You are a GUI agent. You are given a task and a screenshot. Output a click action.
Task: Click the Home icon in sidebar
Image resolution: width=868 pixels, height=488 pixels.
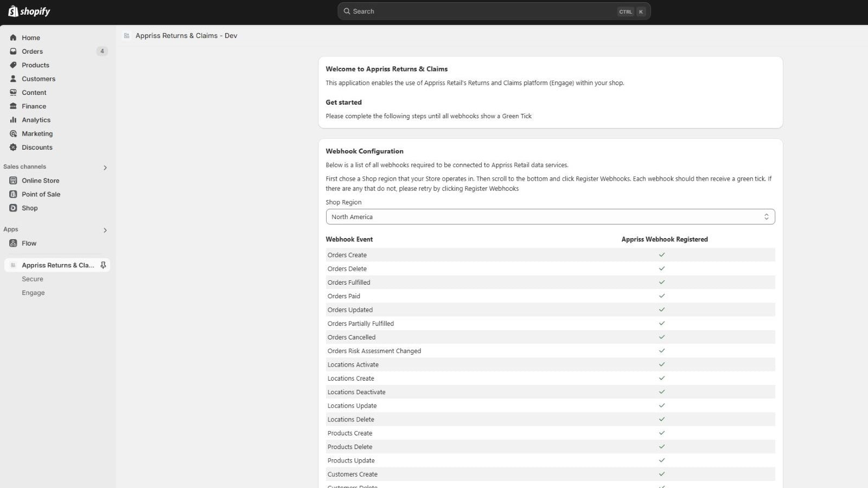click(13, 37)
